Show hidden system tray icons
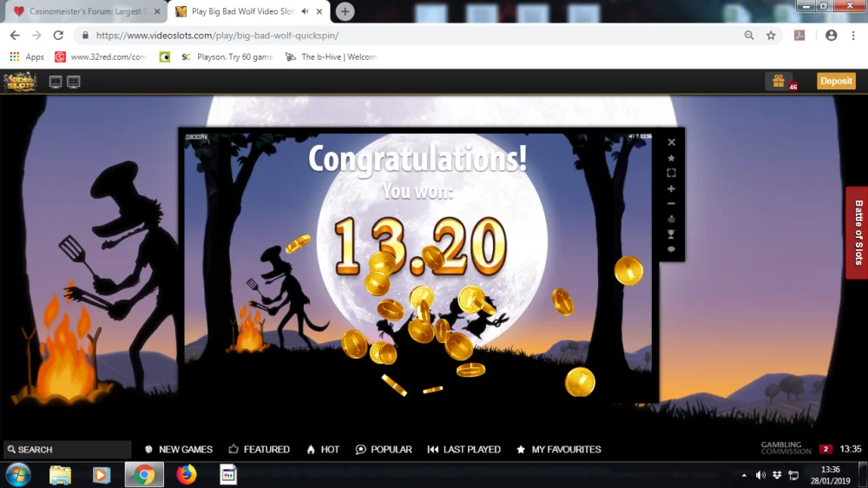 (744, 475)
